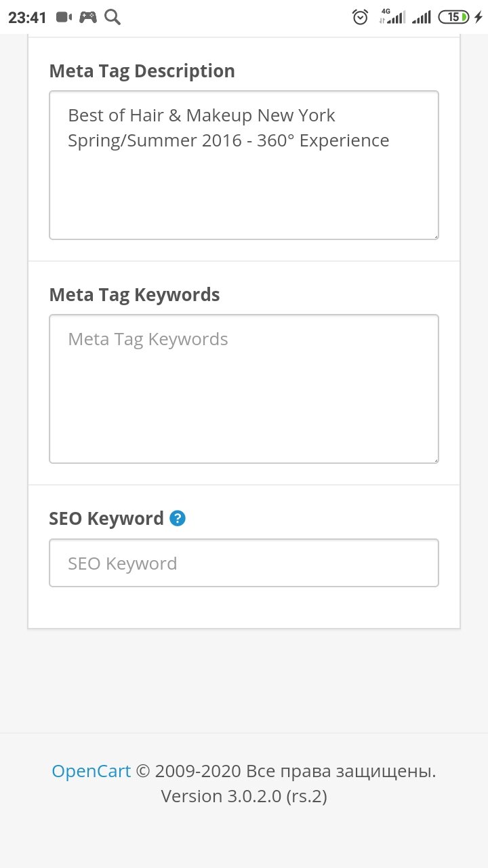Click the Meta Tag Keywords label

point(134,295)
